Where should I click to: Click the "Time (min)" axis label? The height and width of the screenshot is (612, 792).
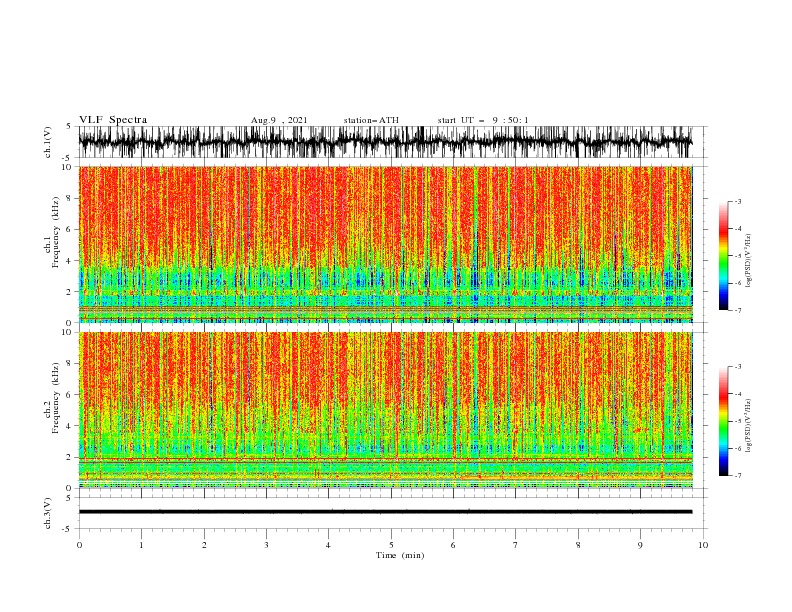400,555
